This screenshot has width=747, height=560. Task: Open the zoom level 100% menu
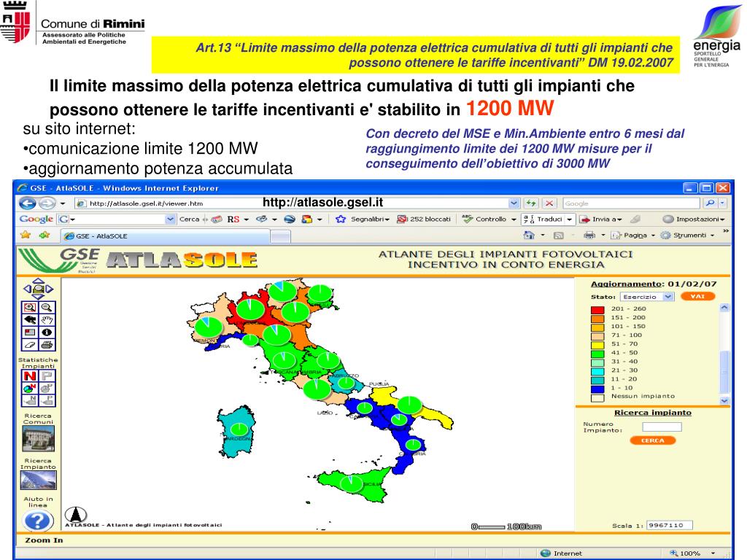tap(693, 553)
